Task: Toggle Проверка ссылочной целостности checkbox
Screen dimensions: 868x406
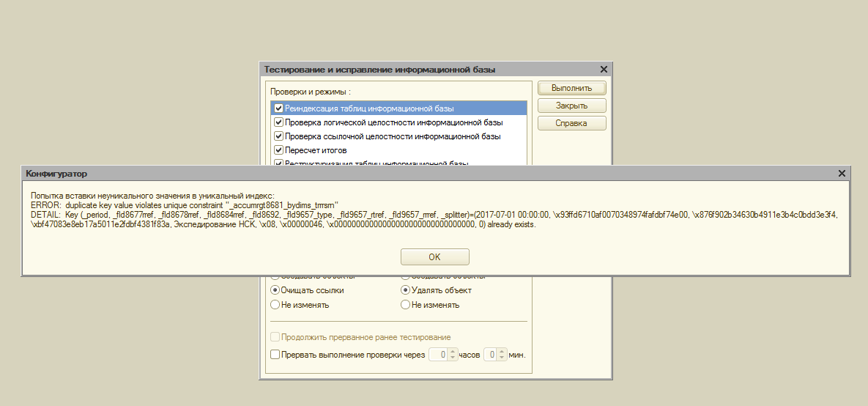Action: pyautogui.click(x=278, y=136)
